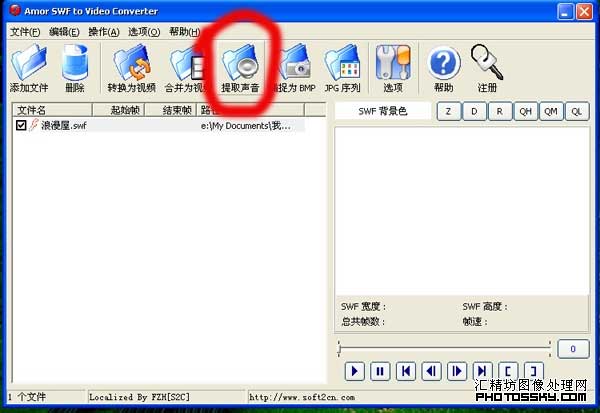
Task: Click the Delete (删除) trash icon
Action: [75, 68]
